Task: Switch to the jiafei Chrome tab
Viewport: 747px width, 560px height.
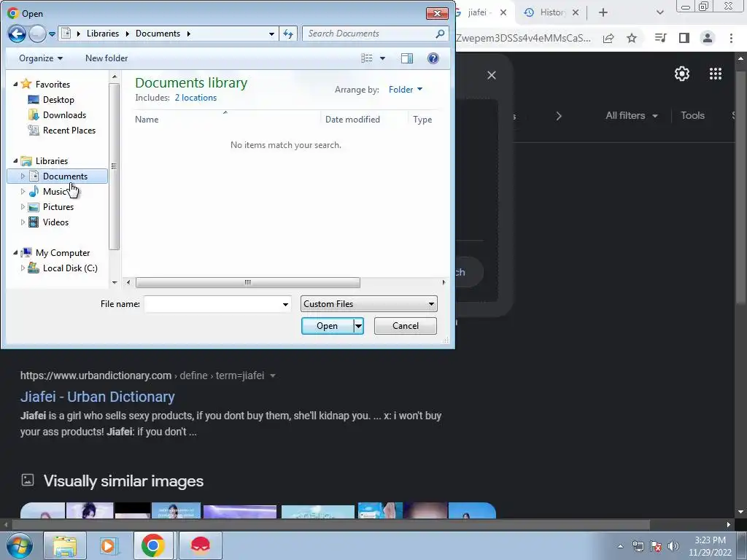Action: (x=479, y=12)
